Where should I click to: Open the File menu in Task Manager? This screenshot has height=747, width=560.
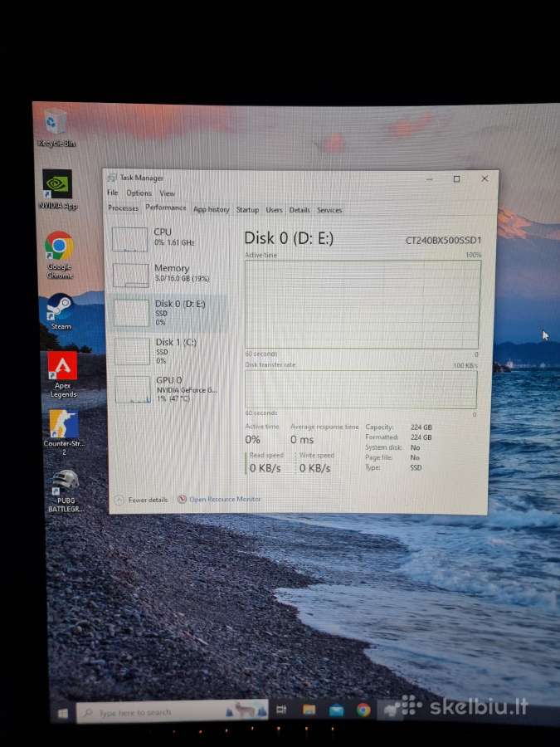112,193
